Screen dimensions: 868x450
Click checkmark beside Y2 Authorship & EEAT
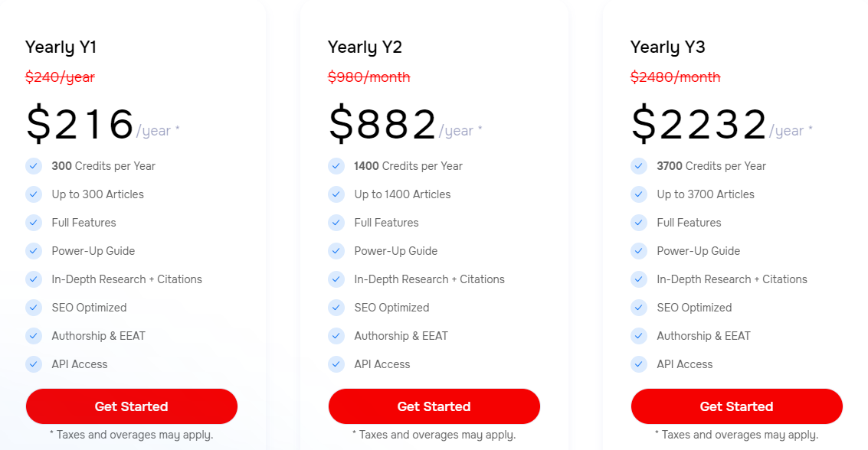[336, 335]
